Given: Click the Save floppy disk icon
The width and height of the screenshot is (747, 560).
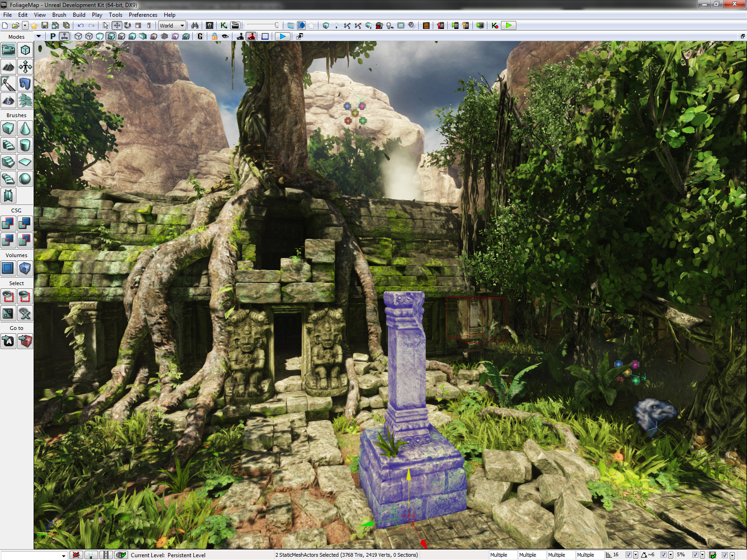Looking at the screenshot, I should coord(45,26).
